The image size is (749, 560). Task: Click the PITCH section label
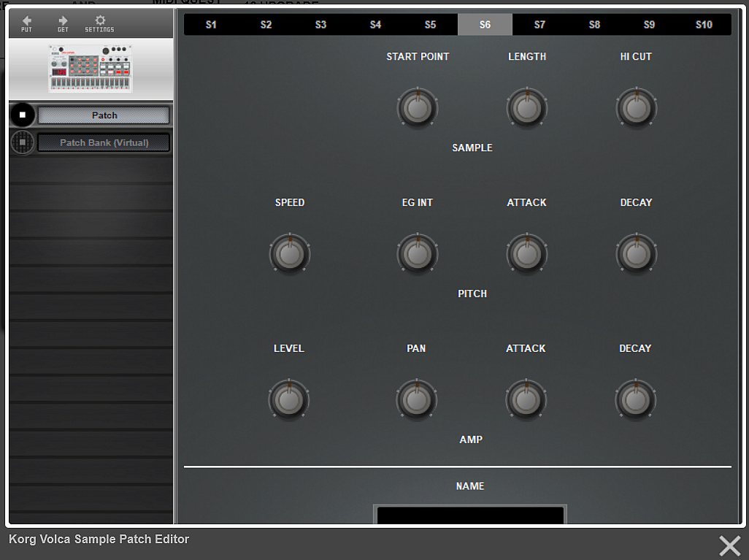point(472,294)
